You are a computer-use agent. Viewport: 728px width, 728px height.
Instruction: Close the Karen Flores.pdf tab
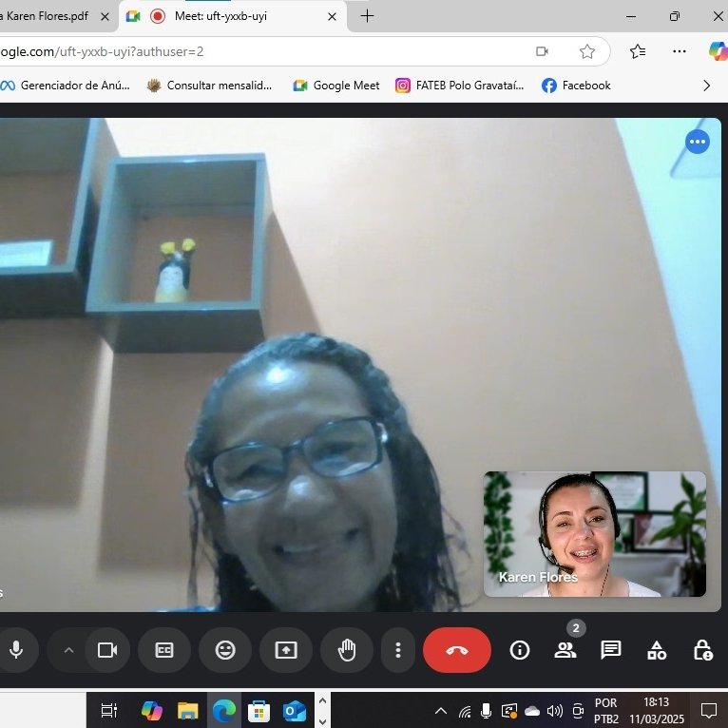[105, 17]
